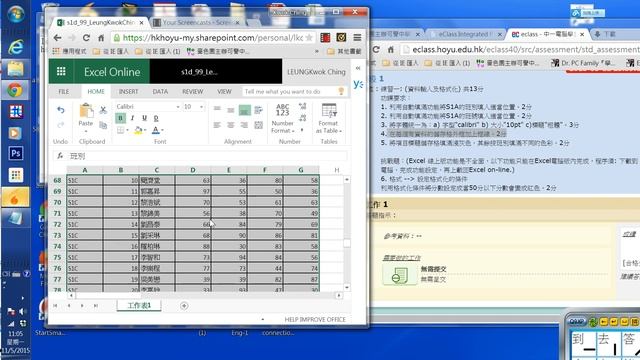Open Internet Explorer from taskbar

coord(16,47)
